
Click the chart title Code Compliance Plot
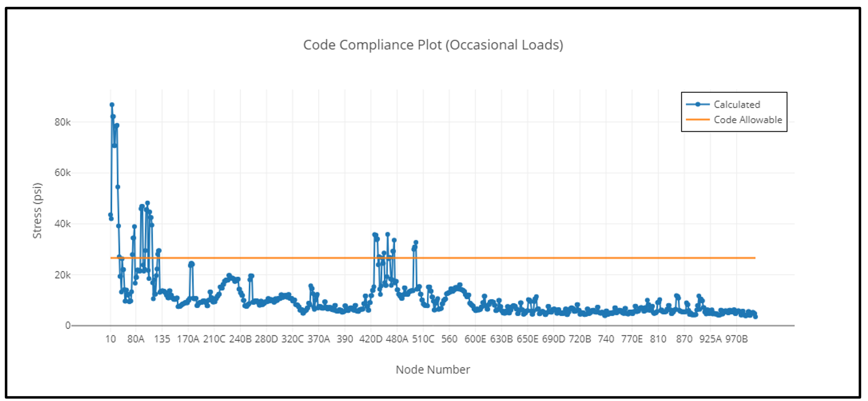(x=433, y=45)
